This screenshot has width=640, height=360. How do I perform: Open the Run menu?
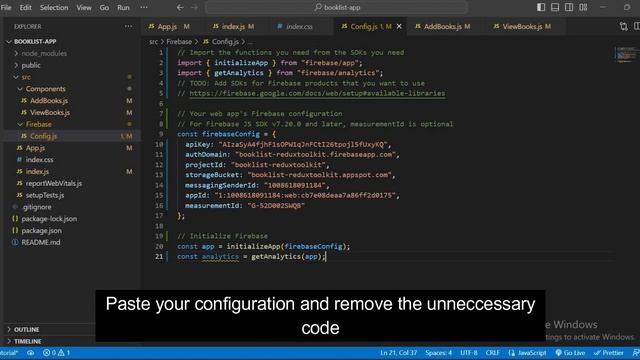click(123, 7)
